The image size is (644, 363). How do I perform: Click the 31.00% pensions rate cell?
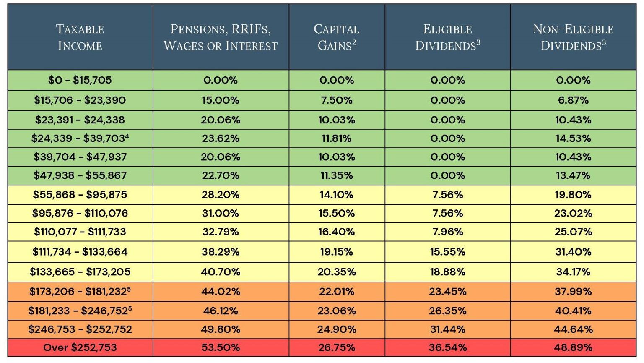tap(221, 213)
